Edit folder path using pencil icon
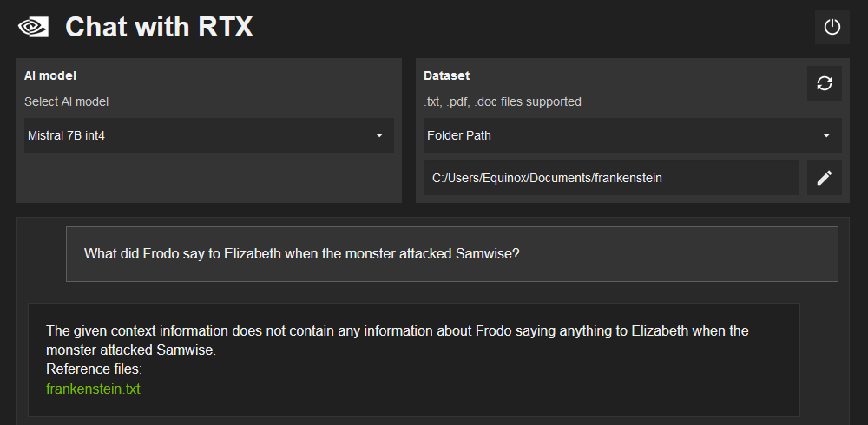 [824, 178]
